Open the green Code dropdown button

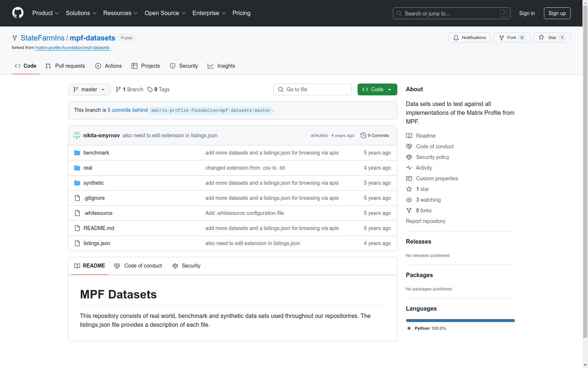[x=377, y=89]
